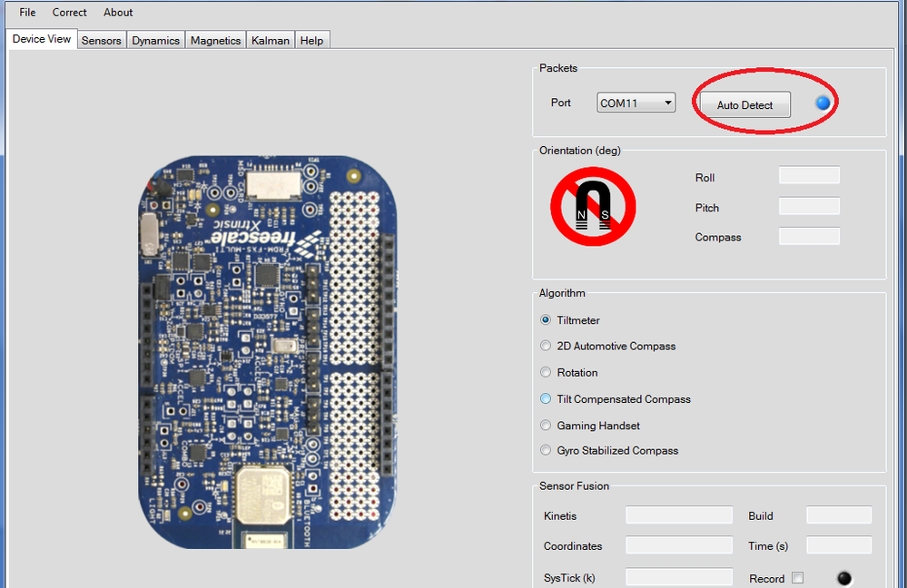Click the Build field
Viewport: 907px width, 588px height.
pyautogui.click(x=839, y=515)
